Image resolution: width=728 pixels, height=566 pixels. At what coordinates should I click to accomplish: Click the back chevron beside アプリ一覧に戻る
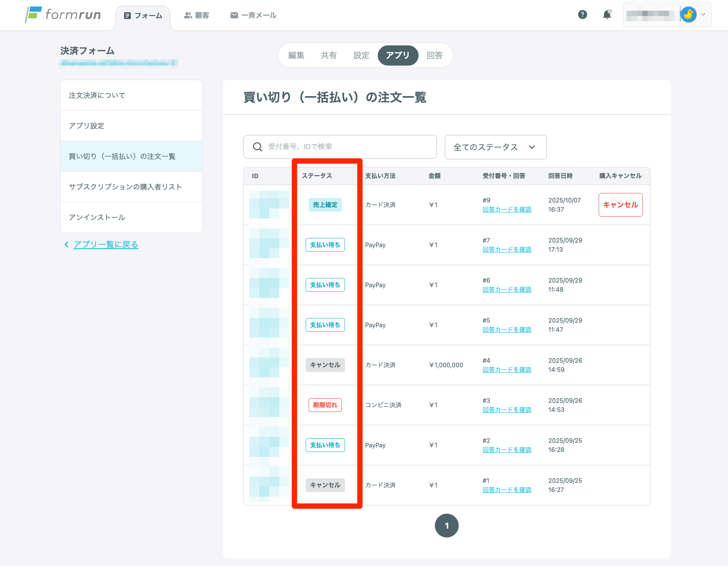[66, 244]
